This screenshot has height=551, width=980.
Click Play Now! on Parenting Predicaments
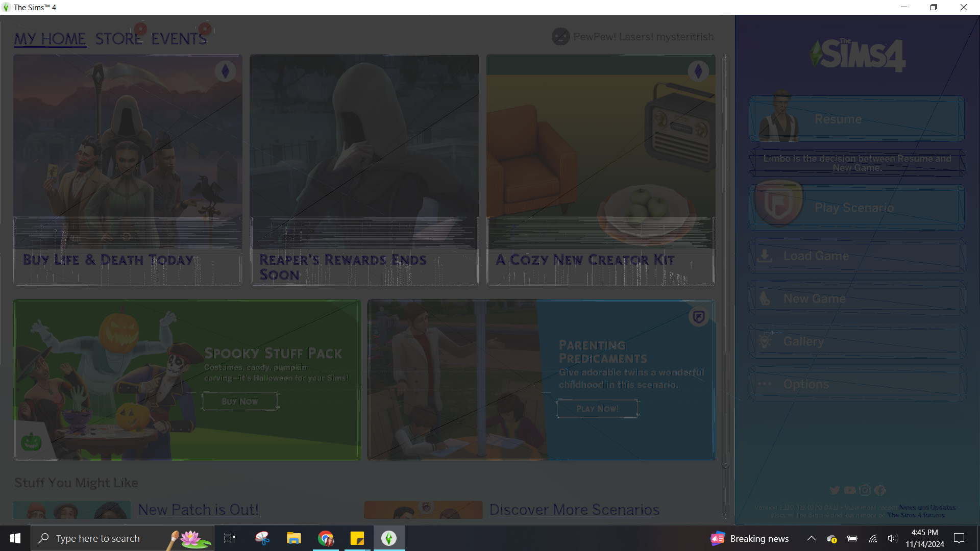pyautogui.click(x=598, y=409)
